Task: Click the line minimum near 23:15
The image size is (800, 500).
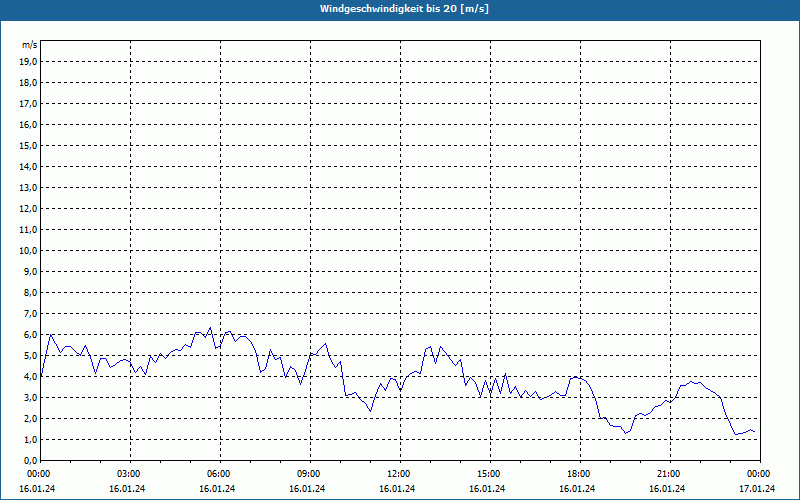Action: click(736, 434)
